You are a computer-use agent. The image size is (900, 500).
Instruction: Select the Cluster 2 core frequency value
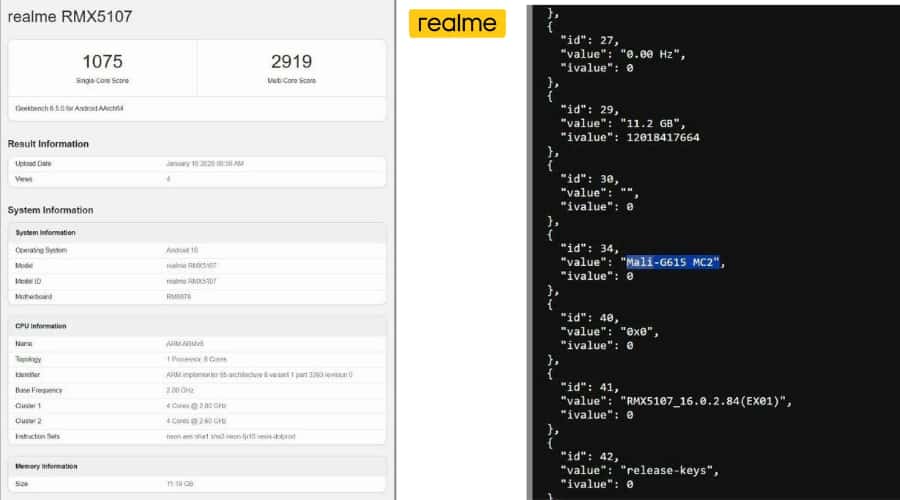(196, 421)
